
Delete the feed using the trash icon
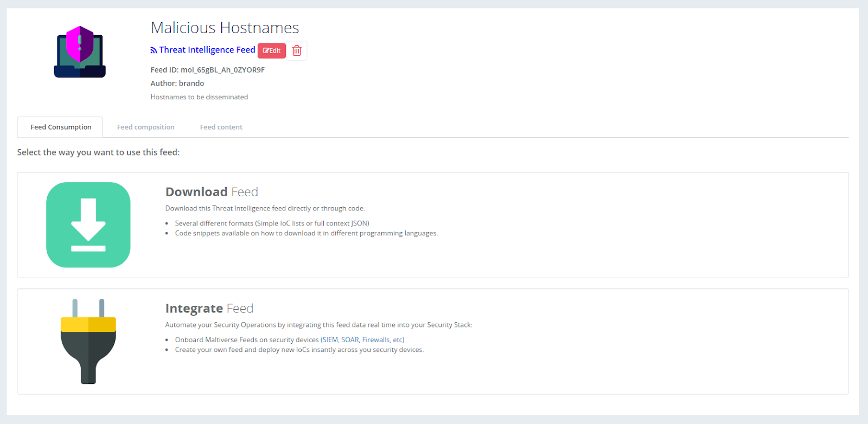[297, 50]
